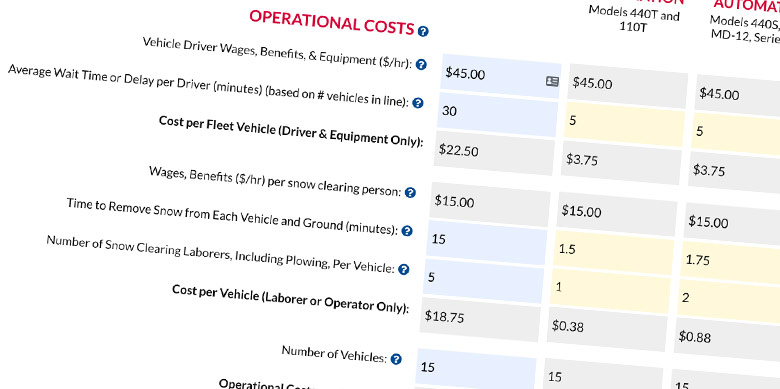Open help for Time to Remove Snow
This screenshot has height=389, width=780.
(407, 231)
